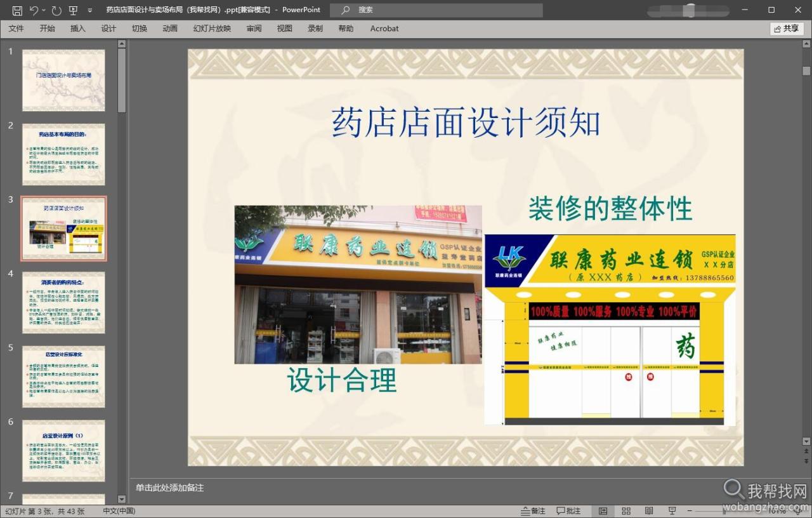The image size is (812, 518).
Task: Click status text 幻灯片 第 3 张, 共 43 张
Action: (45, 511)
